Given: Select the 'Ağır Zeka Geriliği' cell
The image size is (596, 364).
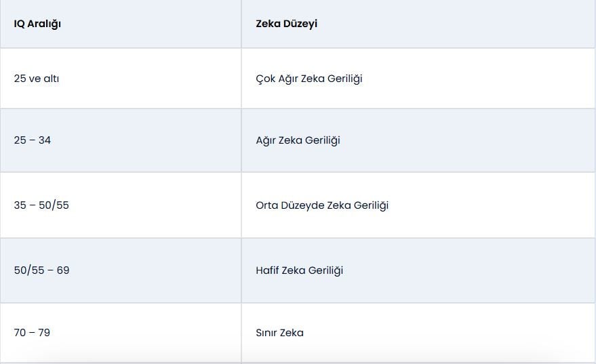Looking at the screenshot, I should 298,140.
